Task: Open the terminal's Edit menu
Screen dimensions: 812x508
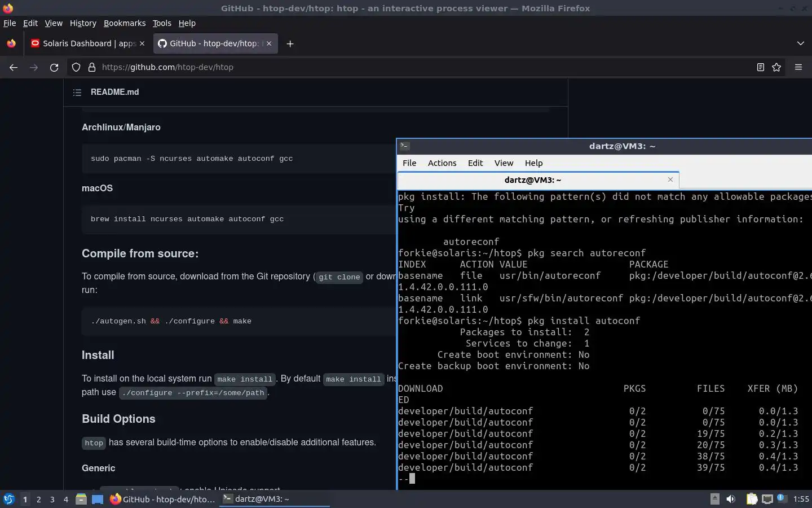Action: pyautogui.click(x=475, y=163)
